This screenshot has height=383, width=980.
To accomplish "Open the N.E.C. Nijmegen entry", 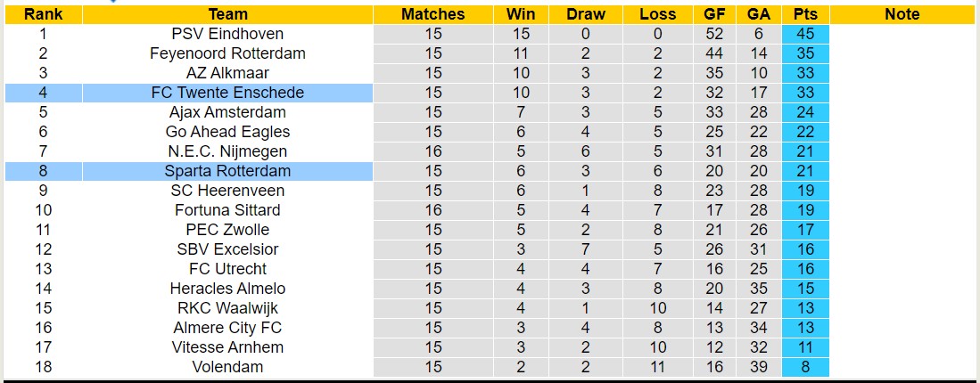I will (x=227, y=151).
